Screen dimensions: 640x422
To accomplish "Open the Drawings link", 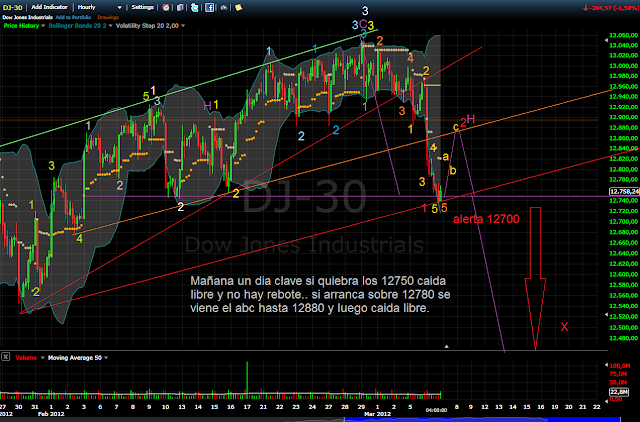I will pyautogui.click(x=108, y=17).
